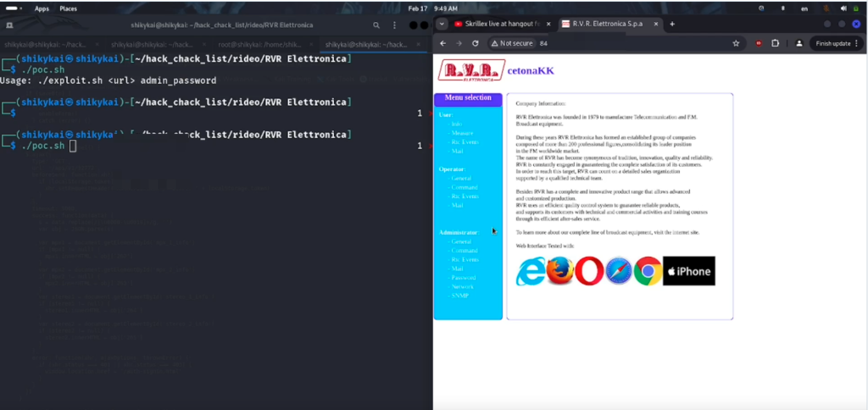The image size is (868, 410).
Task: Click the iPhone Apple badge
Action: point(688,271)
